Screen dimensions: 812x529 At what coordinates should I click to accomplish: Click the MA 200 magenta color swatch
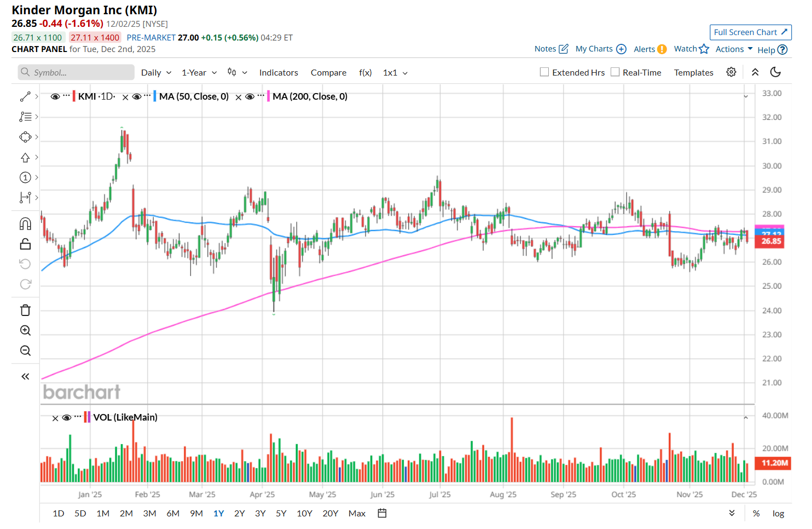[268, 97]
